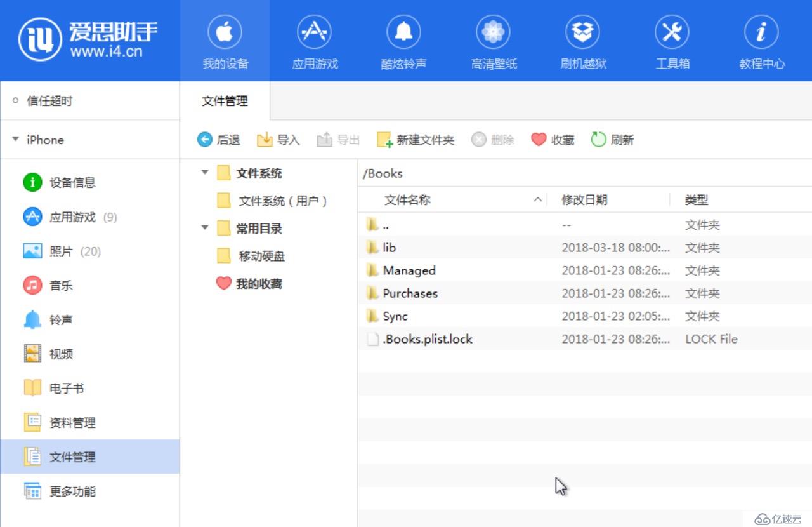Select 常用目录 in the tree
812x527 pixels.
point(249,229)
